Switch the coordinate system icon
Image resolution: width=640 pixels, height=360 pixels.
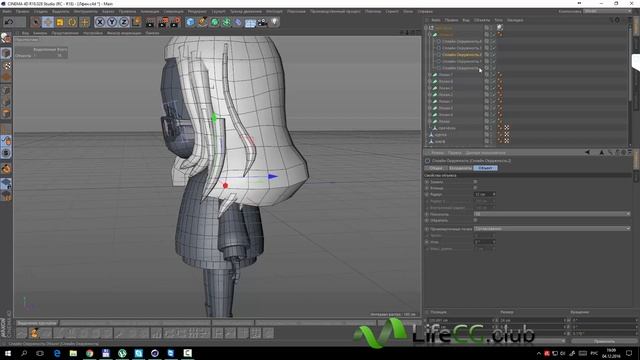coord(136,22)
